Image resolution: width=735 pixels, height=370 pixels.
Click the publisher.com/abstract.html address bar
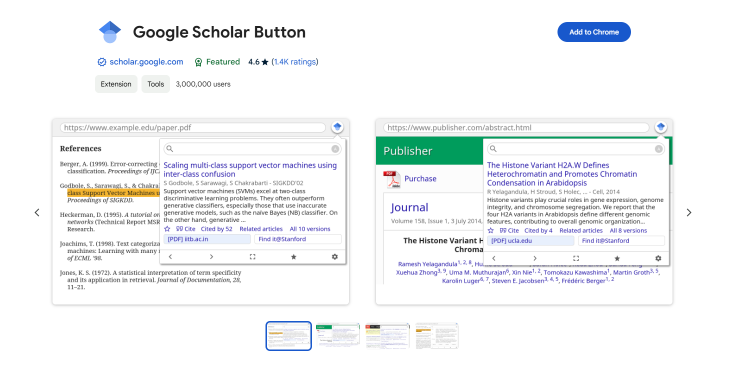[x=516, y=128]
